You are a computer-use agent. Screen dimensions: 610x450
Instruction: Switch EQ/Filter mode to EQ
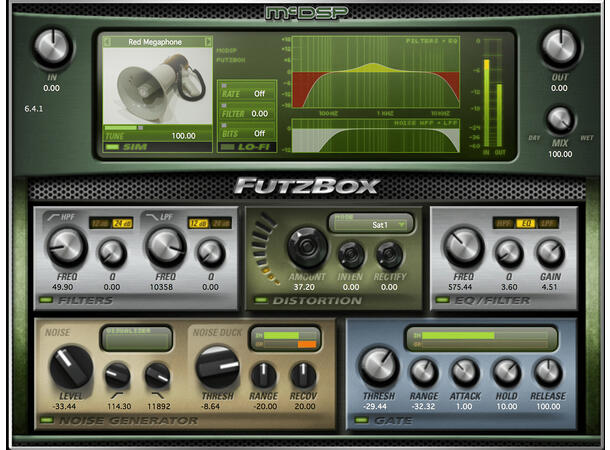point(526,223)
